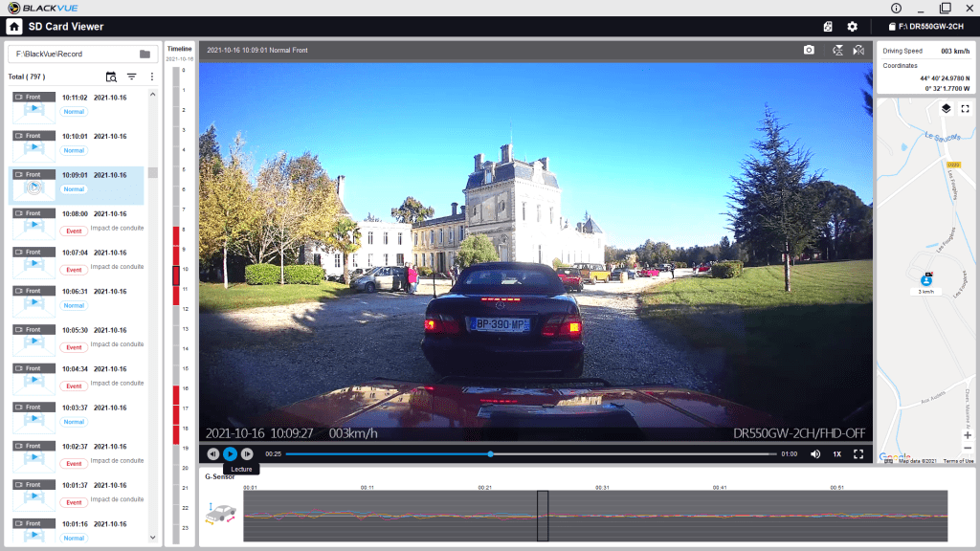Open the SD card format tool icon

[x=828, y=27]
